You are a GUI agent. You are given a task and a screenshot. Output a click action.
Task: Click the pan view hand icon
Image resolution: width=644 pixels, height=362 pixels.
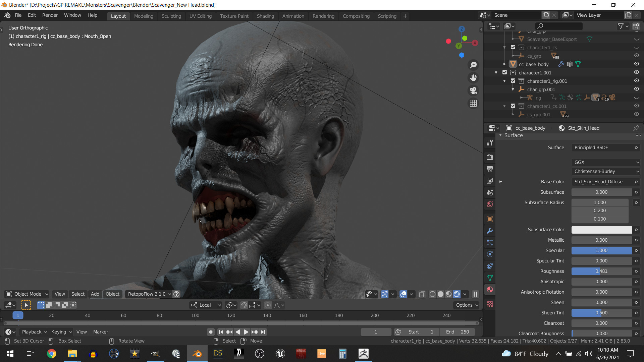tap(473, 78)
